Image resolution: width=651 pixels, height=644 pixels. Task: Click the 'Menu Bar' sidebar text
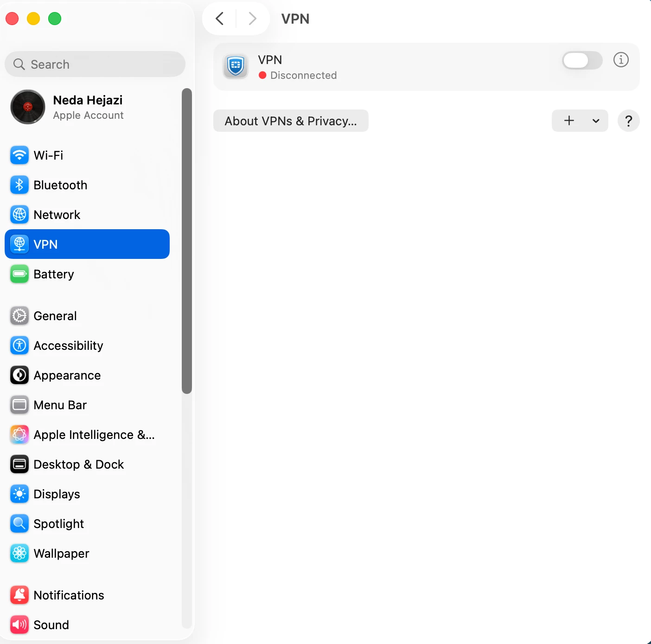point(60,405)
